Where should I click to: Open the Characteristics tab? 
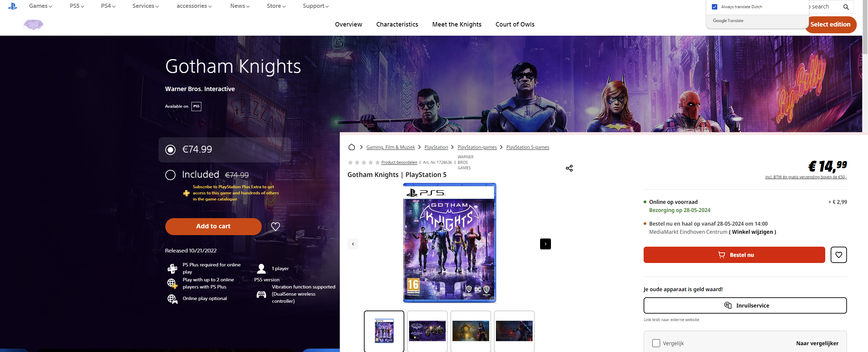point(397,24)
